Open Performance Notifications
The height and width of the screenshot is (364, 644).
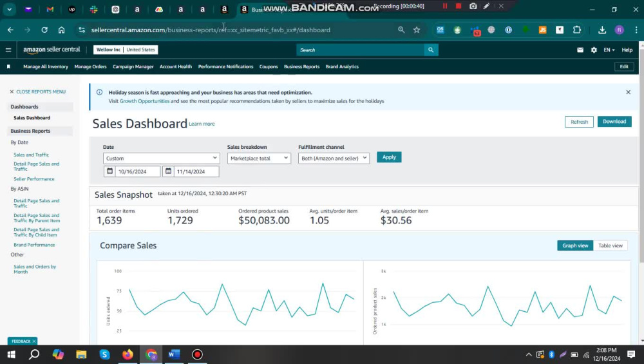pos(225,66)
